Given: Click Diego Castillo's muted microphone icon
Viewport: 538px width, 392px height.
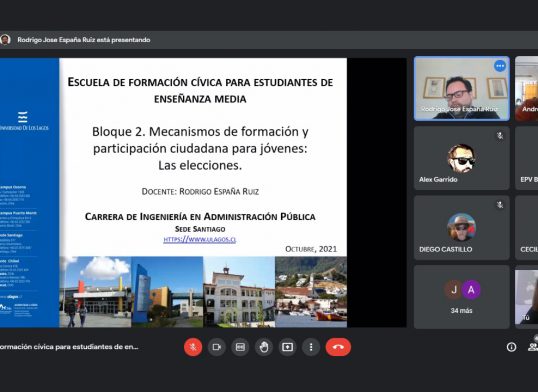Looking at the screenshot, I should click(x=500, y=205).
